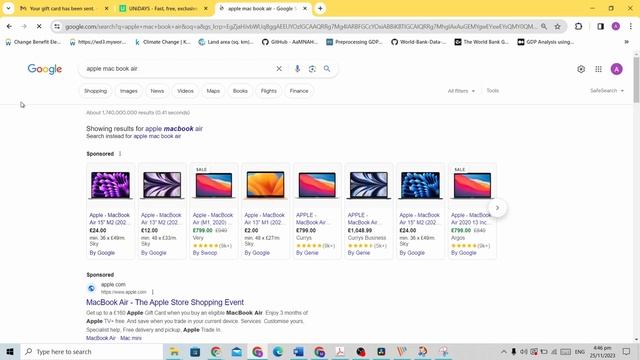Image resolution: width=640 pixels, height=360 pixels.
Task: View site information icon in address bar
Action: coord(57,27)
